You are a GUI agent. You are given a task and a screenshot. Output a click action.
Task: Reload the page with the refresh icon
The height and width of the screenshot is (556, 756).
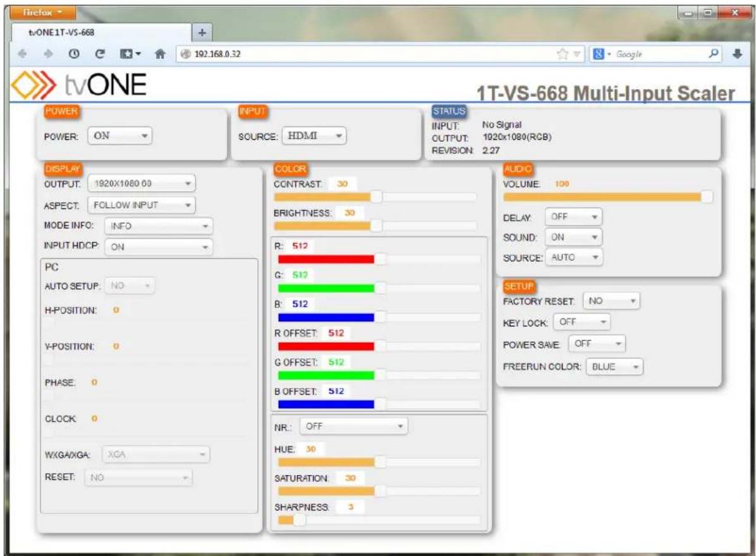[x=100, y=54]
